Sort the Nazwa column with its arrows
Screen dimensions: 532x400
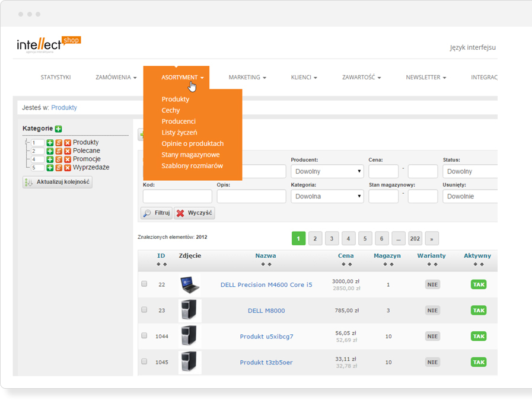pyautogui.click(x=266, y=264)
